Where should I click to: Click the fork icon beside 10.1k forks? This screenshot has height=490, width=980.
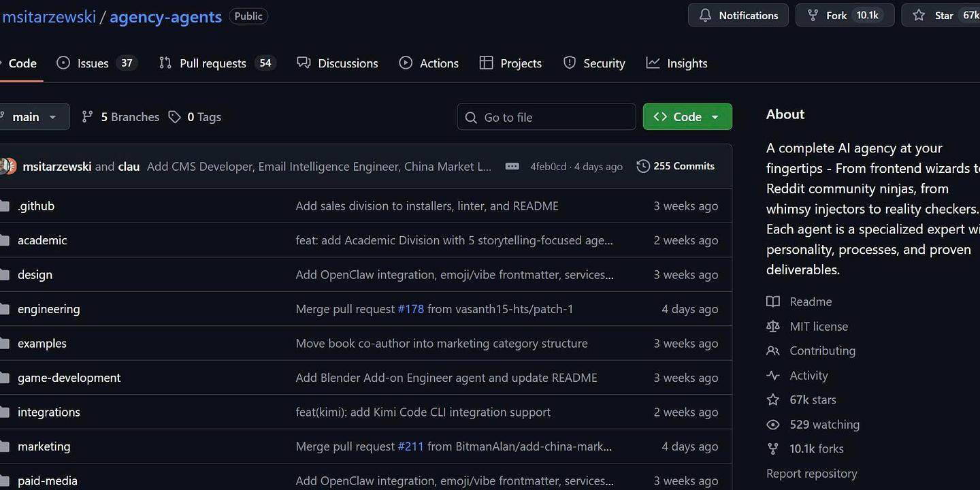click(773, 448)
